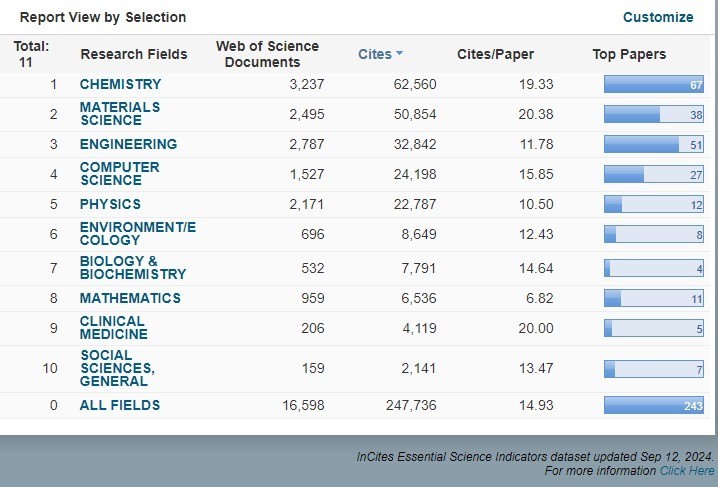Image resolution: width=718 pixels, height=487 pixels.
Task: Open the Customize link
Action: (x=658, y=17)
